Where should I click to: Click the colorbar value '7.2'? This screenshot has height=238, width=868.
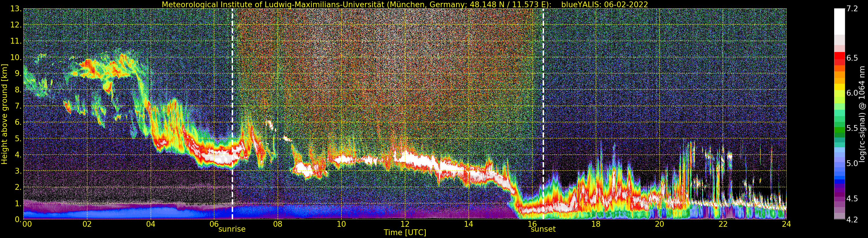pos(852,9)
